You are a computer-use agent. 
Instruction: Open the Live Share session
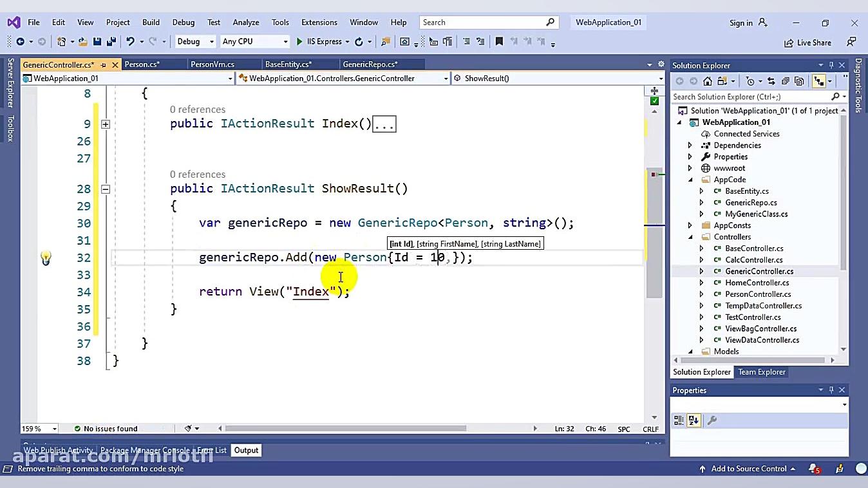[x=807, y=42]
